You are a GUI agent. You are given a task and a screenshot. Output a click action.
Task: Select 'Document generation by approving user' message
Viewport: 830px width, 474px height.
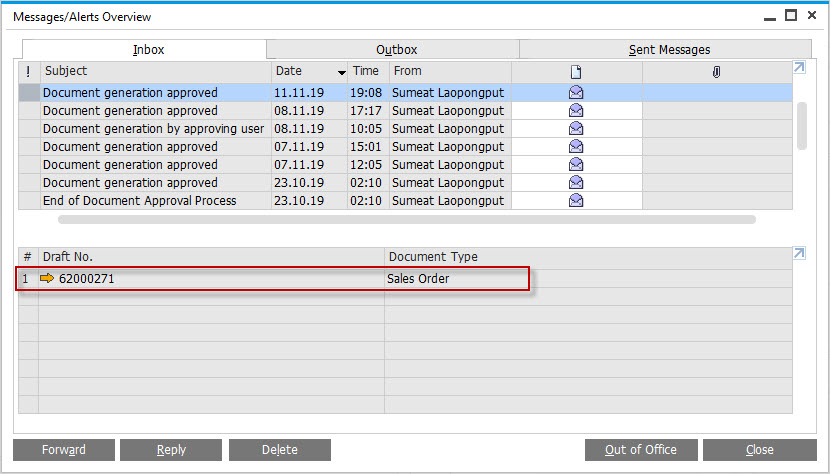point(154,129)
